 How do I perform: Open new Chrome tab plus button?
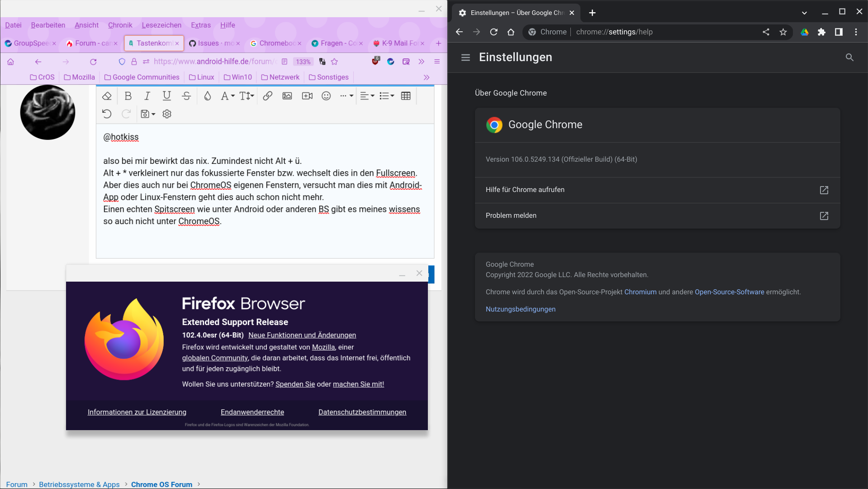(x=592, y=13)
